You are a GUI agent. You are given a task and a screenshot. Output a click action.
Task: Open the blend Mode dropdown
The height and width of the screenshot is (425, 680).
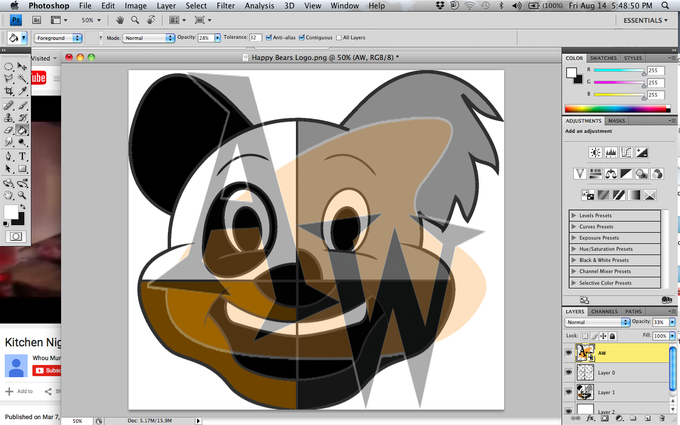pyautogui.click(x=148, y=38)
